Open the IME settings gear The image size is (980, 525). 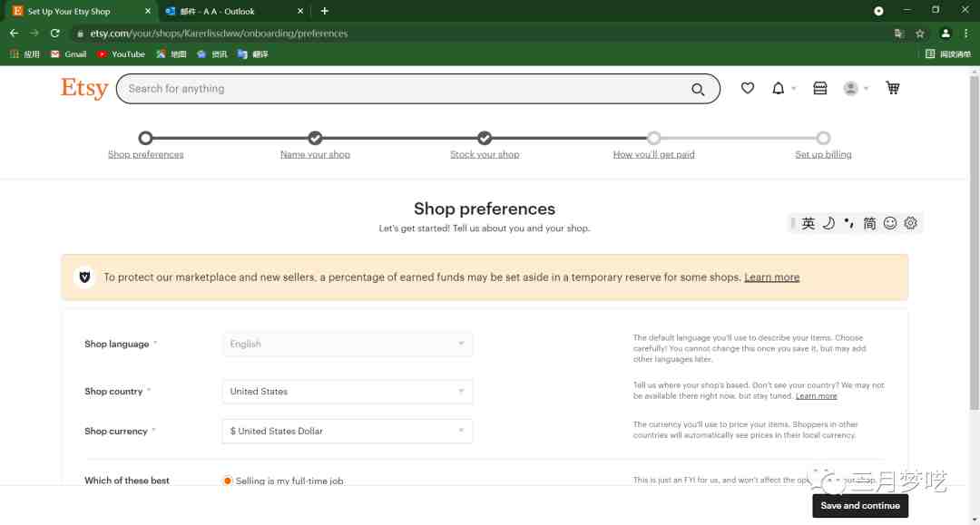click(911, 223)
